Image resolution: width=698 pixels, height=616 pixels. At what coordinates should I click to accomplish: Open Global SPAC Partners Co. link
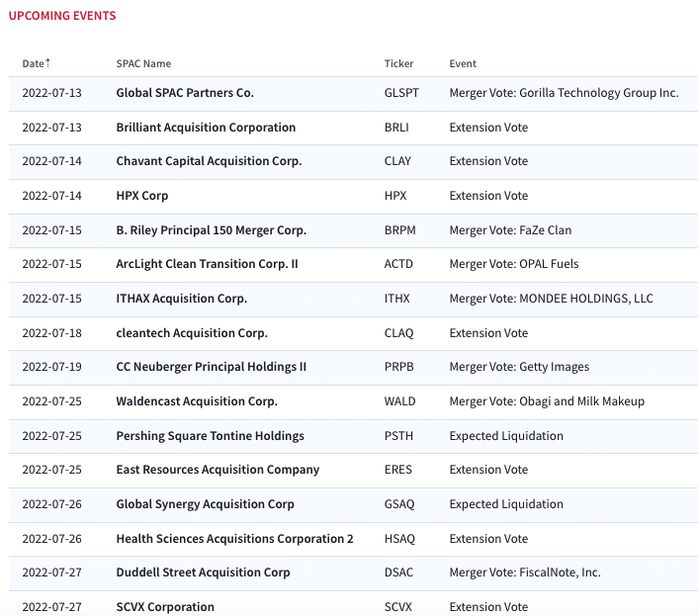click(185, 93)
